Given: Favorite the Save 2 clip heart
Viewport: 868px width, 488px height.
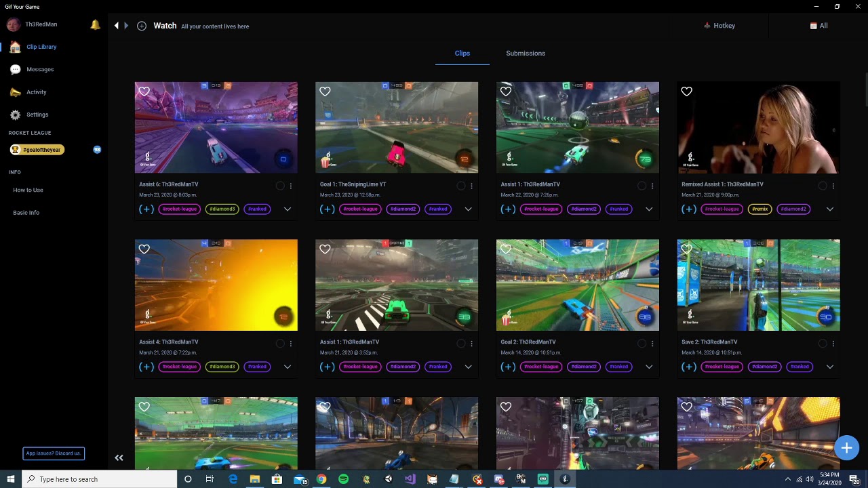Looking at the screenshot, I should tap(686, 249).
